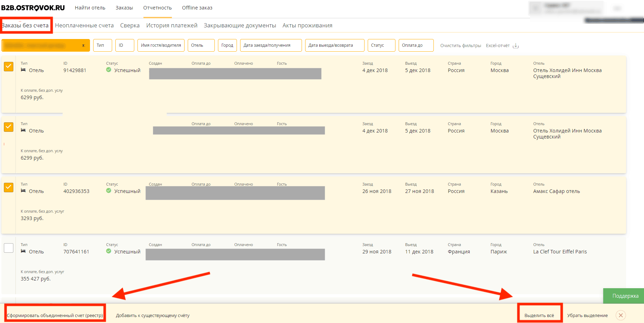644x323 pixels.
Task: View the Акты проживания tab
Action: [308, 25]
